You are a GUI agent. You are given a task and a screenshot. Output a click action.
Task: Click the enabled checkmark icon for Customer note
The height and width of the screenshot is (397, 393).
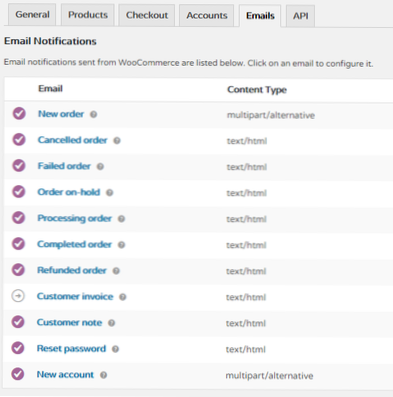click(x=18, y=322)
